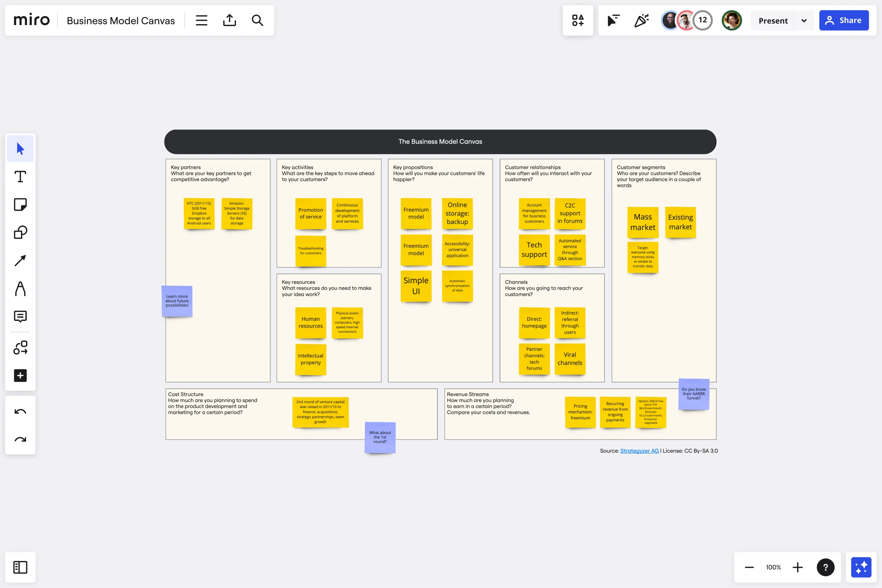Select the 'Partner channels: tech forums' note
882x588 pixels.
click(534, 359)
